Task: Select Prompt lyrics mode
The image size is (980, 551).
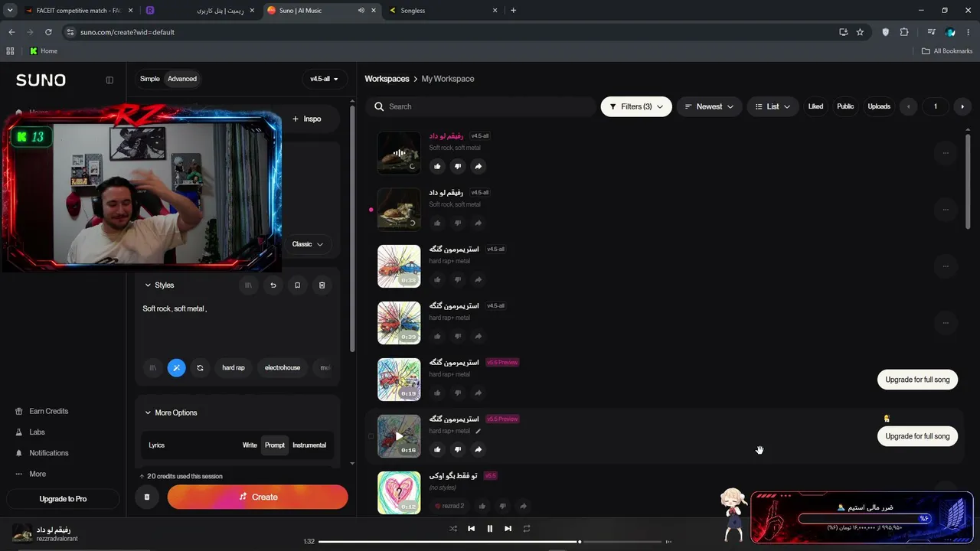Action: 275,445
